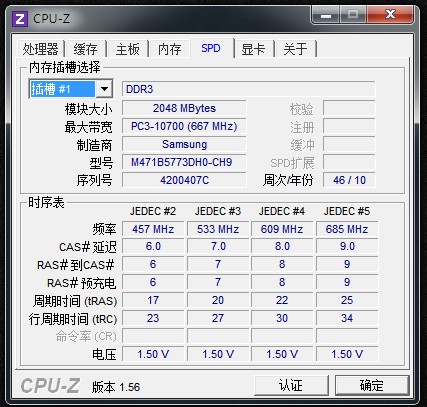This screenshot has width=427, height=407.
Task: Select the 插槽 #1 combo box text
Action: 62,89
